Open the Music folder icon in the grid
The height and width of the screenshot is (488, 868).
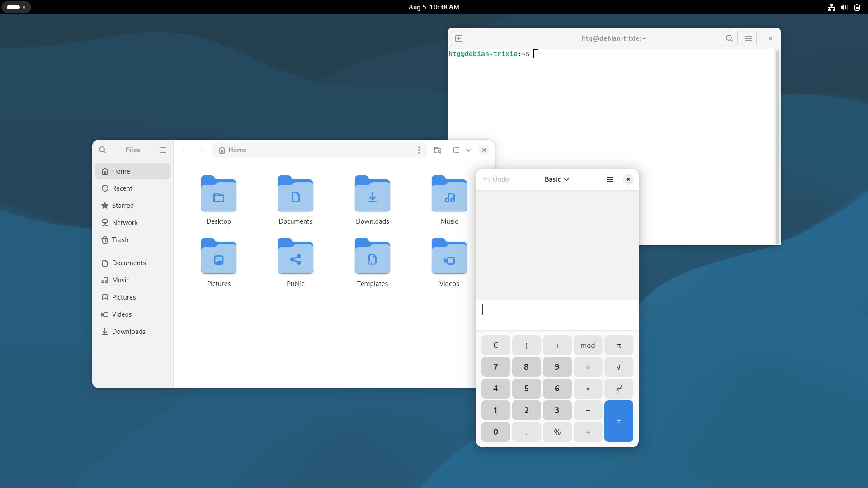pyautogui.click(x=449, y=200)
